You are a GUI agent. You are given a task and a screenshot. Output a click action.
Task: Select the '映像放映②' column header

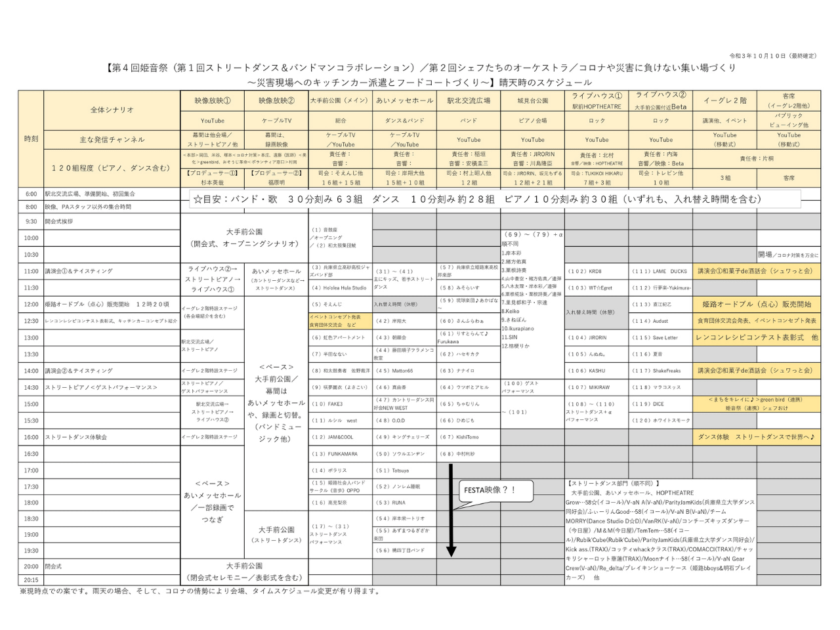point(276,101)
